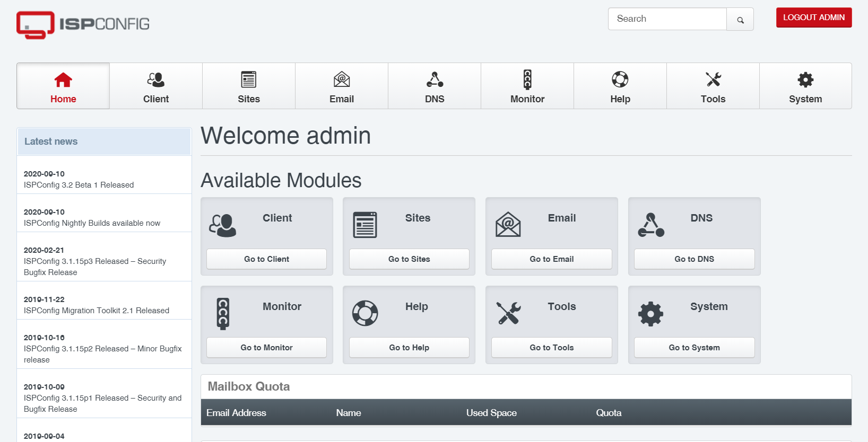The height and width of the screenshot is (442, 868).
Task: Click the Sites module card icon
Action: pos(365,225)
